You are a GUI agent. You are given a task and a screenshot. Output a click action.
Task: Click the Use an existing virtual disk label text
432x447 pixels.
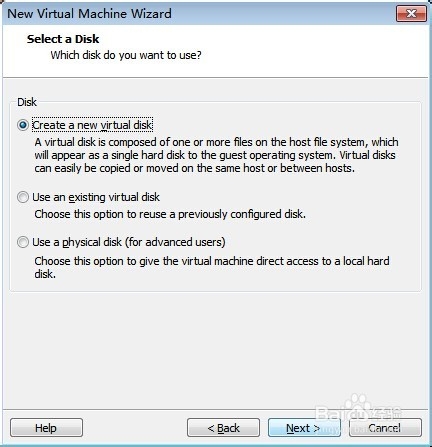[96, 197]
